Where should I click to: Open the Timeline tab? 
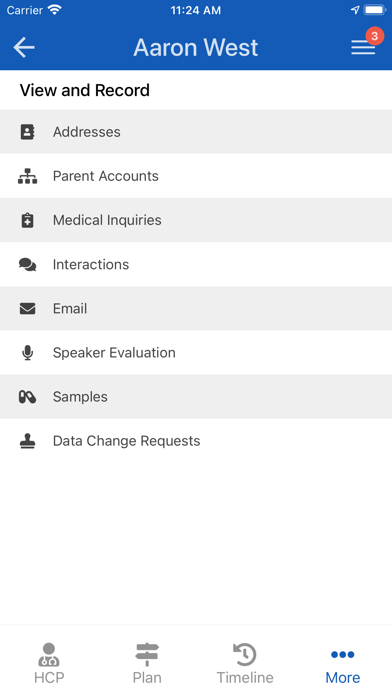click(x=245, y=663)
